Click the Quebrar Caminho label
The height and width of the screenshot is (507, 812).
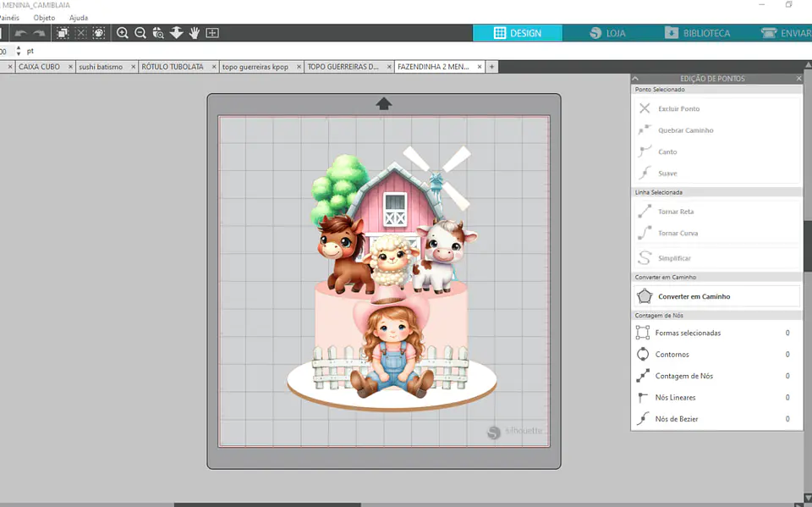(x=686, y=130)
